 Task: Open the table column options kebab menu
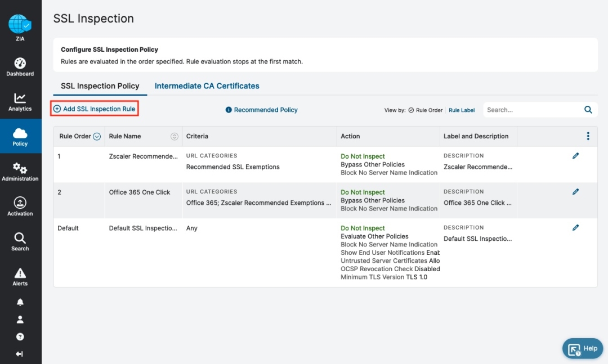(588, 136)
